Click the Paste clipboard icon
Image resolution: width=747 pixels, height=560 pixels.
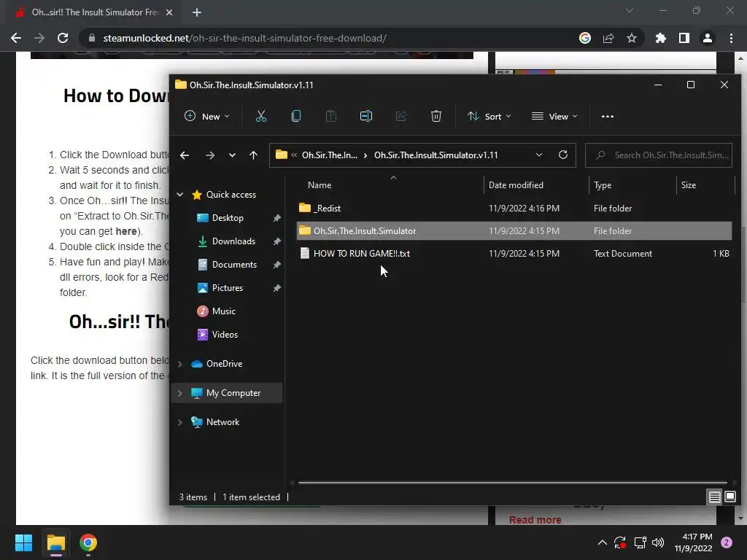[330, 116]
